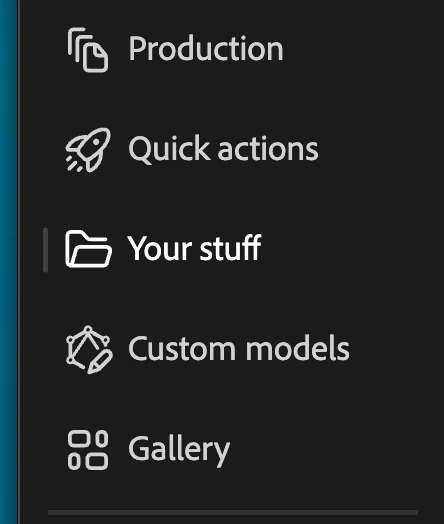The height and width of the screenshot is (524, 444).
Task: Click the rocket's exhaust trail lines
Action: point(74,164)
